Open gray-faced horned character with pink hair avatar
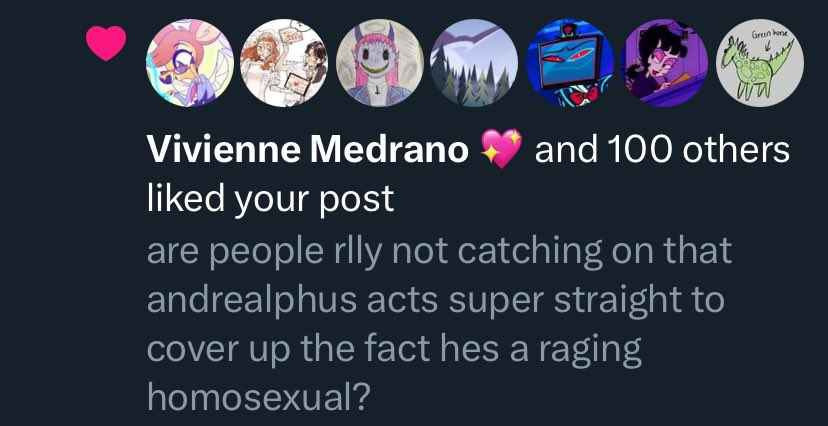This screenshot has height=426, width=828. coord(380,63)
